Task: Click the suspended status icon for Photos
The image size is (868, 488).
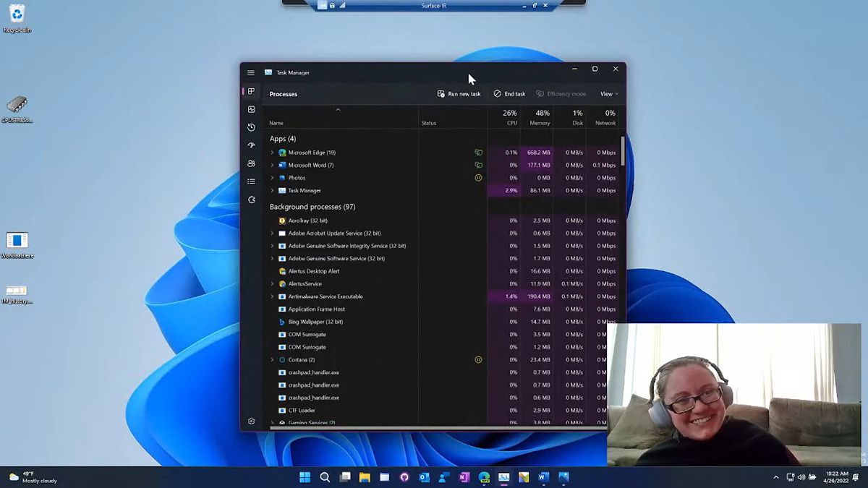Action: pos(478,178)
